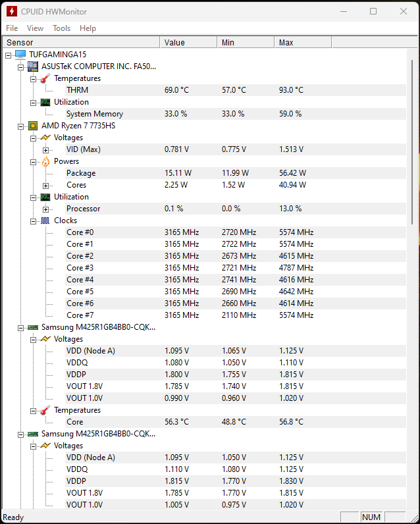
Task: Expand the Cores power entry
Action: pos(46,186)
